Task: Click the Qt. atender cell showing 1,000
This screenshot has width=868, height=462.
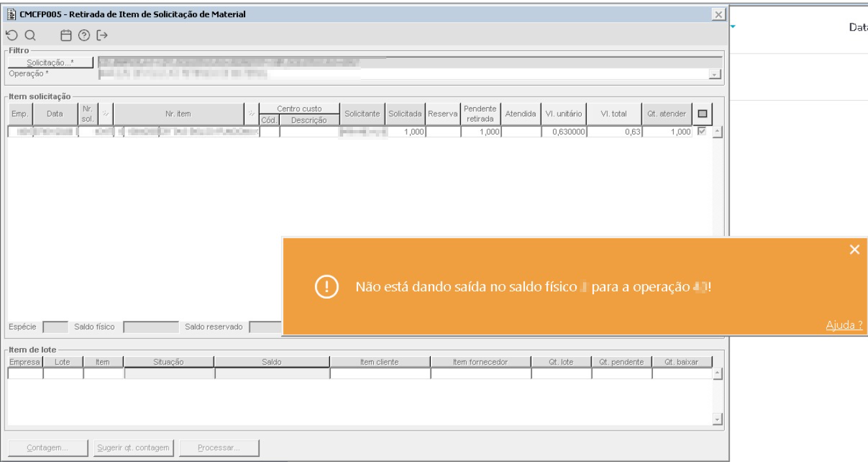Action: coord(667,131)
